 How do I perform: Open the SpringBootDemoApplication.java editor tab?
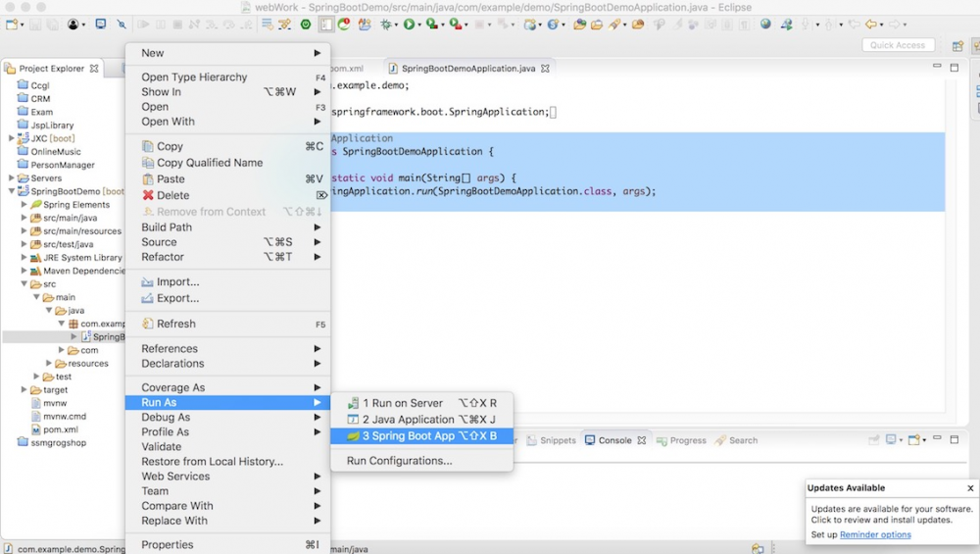coord(468,69)
